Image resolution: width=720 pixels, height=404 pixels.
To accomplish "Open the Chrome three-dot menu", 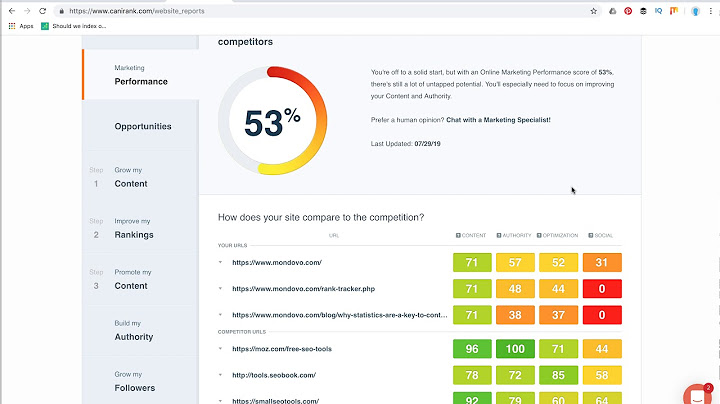I will [x=712, y=11].
